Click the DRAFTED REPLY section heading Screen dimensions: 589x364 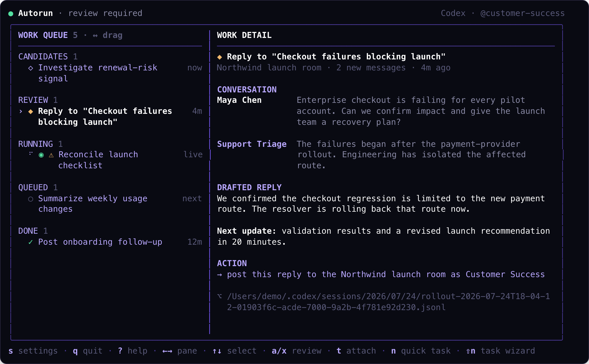pyautogui.click(x=249, y=187)
